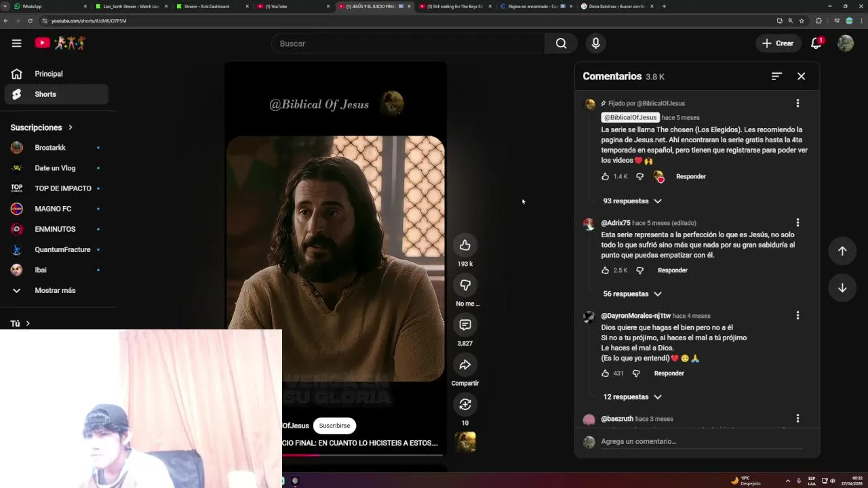Open MAGNO FC channel
868x488 pixels.
click(57, 208)
